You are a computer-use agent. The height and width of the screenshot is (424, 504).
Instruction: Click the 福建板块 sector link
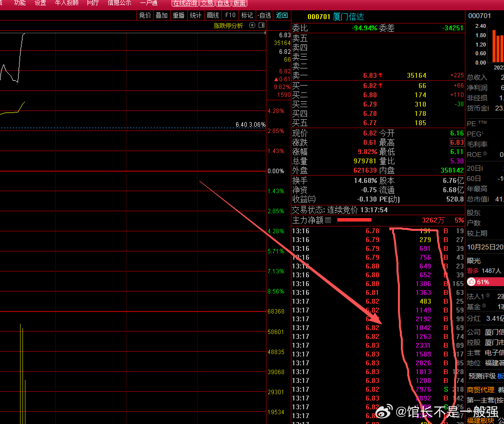click(x=481, y=421)
